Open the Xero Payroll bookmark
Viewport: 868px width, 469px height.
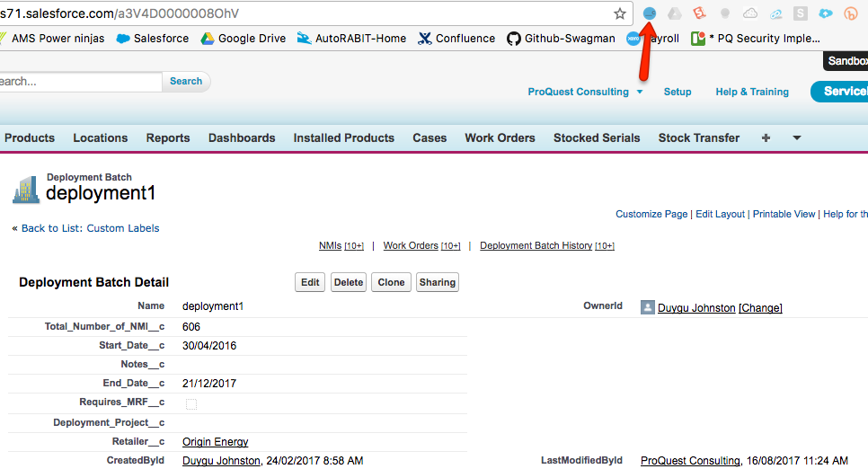click(652, 39)
